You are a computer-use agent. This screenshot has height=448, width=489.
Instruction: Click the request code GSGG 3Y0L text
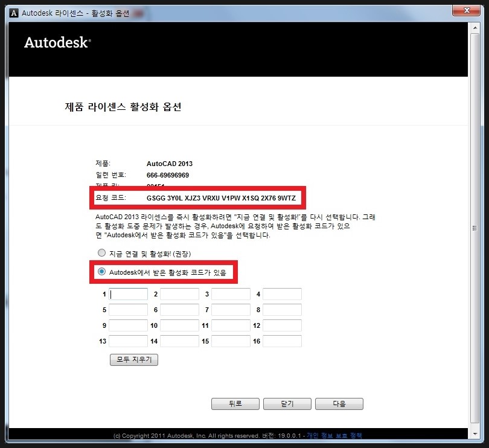tap(221, 198)
